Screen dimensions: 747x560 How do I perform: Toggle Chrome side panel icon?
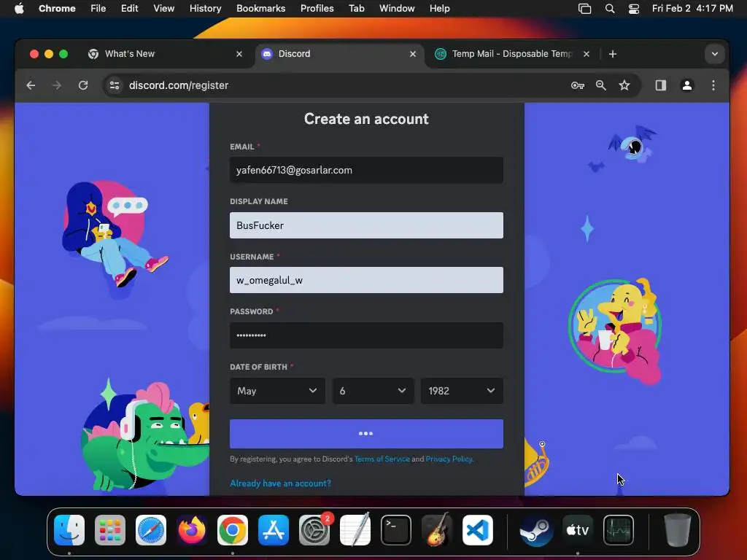point(661,85)
